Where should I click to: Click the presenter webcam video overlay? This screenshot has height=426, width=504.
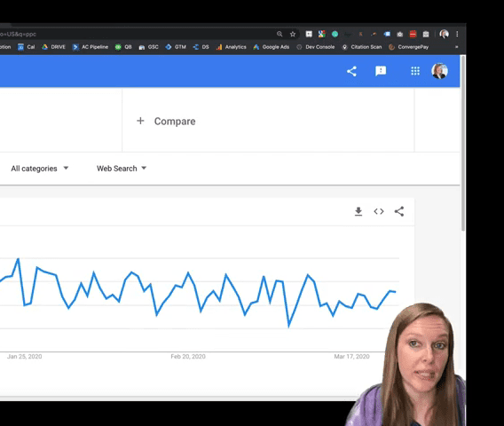click(x=406, y=365)
